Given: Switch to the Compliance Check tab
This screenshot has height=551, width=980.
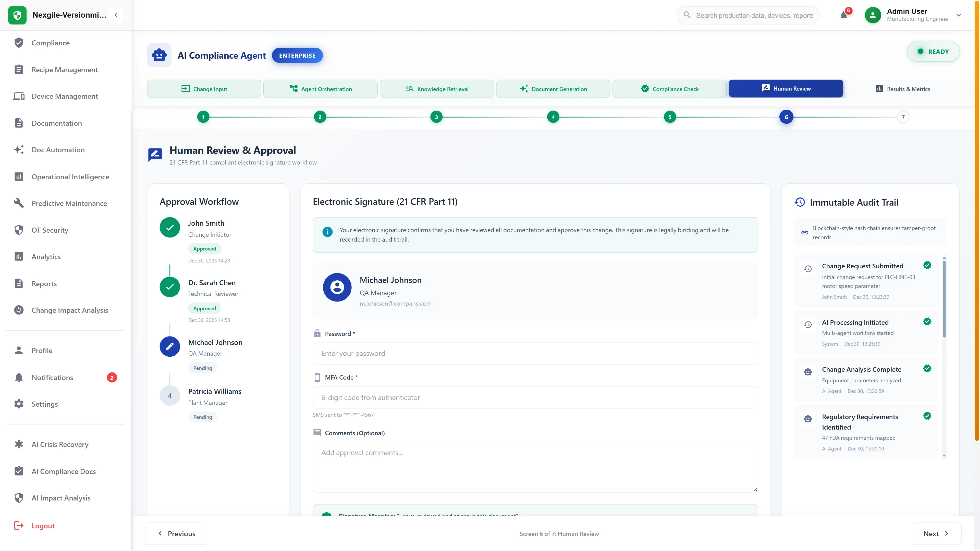Looking at the screenshot, I should [670, 89].
